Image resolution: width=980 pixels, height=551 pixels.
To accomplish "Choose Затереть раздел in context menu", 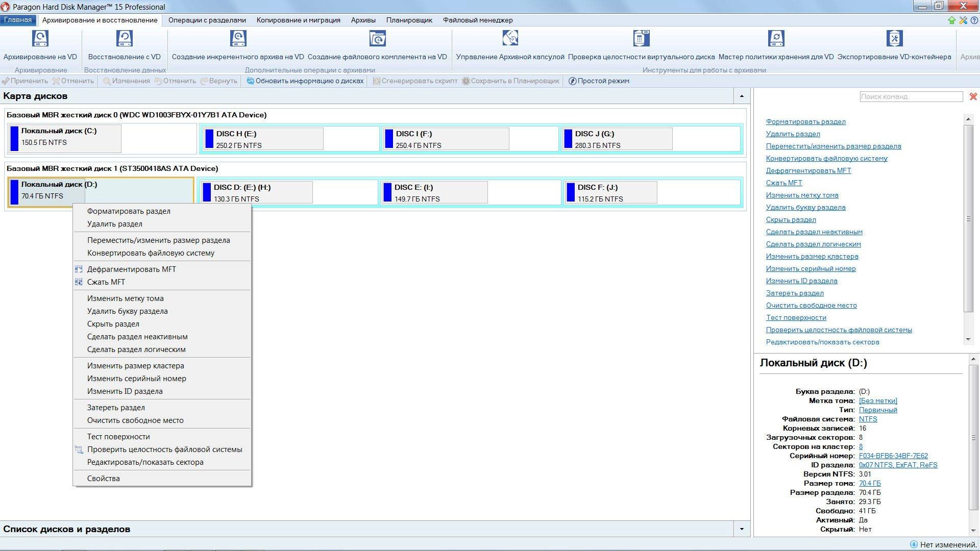I will click(162, 408).
